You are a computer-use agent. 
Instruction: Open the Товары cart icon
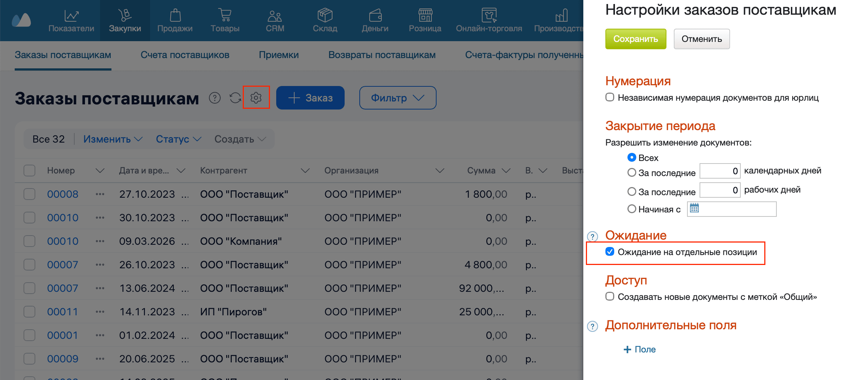225,16
